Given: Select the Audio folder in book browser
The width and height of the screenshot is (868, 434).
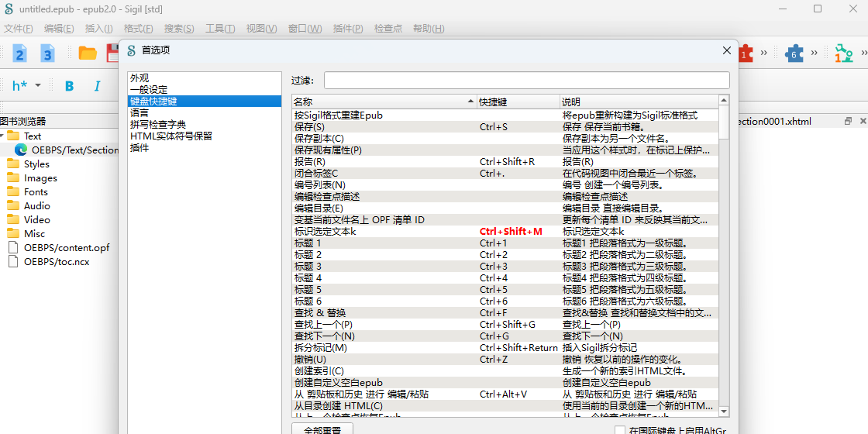Looking at the screenshot, I should pyautogui.click(x=37, y=205).
